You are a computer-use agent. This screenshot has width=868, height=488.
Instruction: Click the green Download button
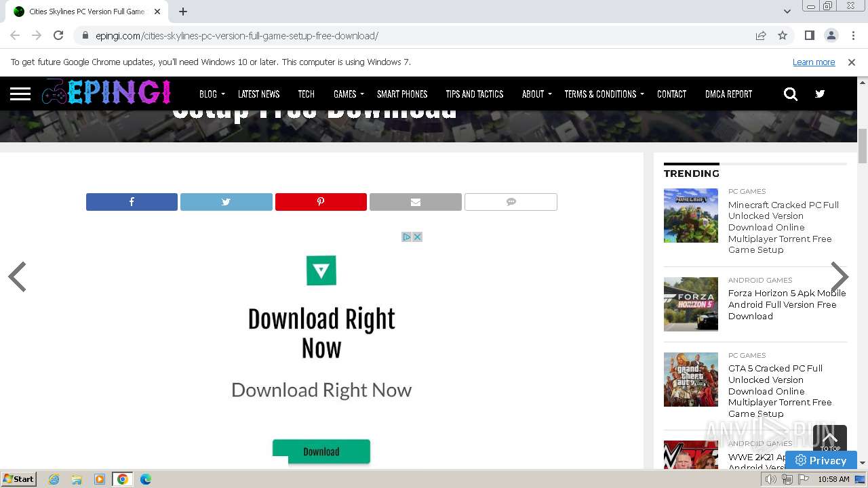[321, 451]
